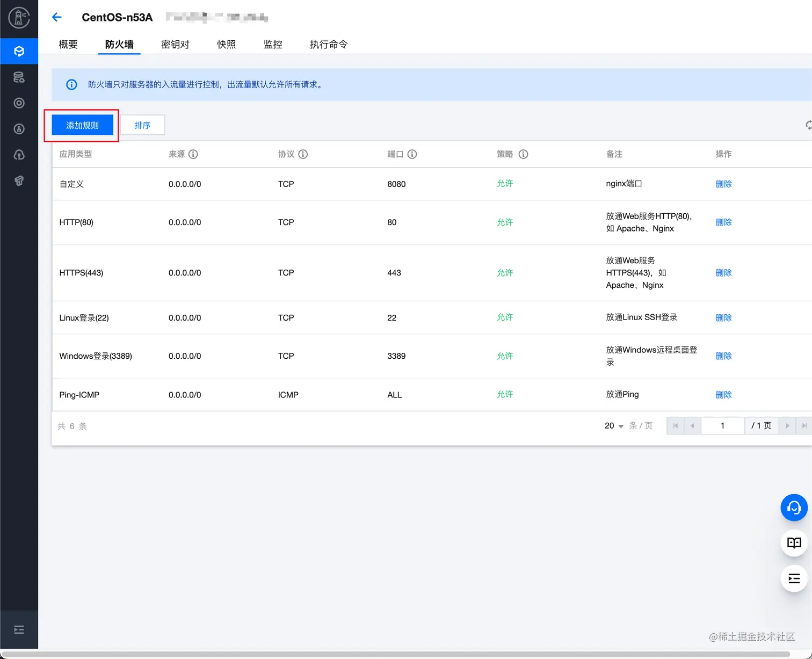The height and width of the screenshot is (659, 812).
Task: Open page size dropdown showing 20
Action: [614, 426]
